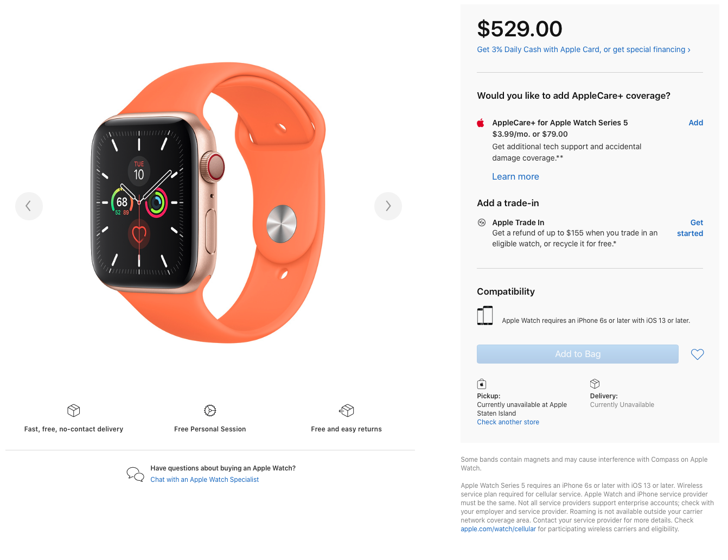The image size is (728, 560).
Task: Show the previous product image
Action: point(29,206)
